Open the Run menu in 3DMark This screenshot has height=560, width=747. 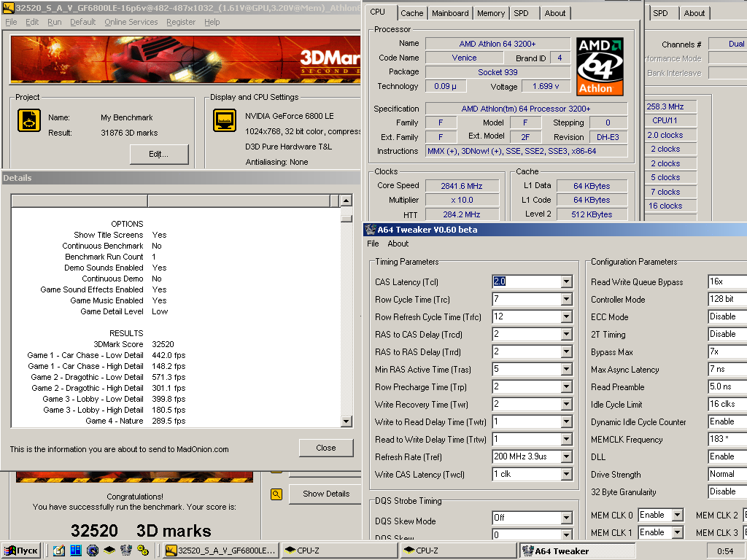(x=54, y=22)
